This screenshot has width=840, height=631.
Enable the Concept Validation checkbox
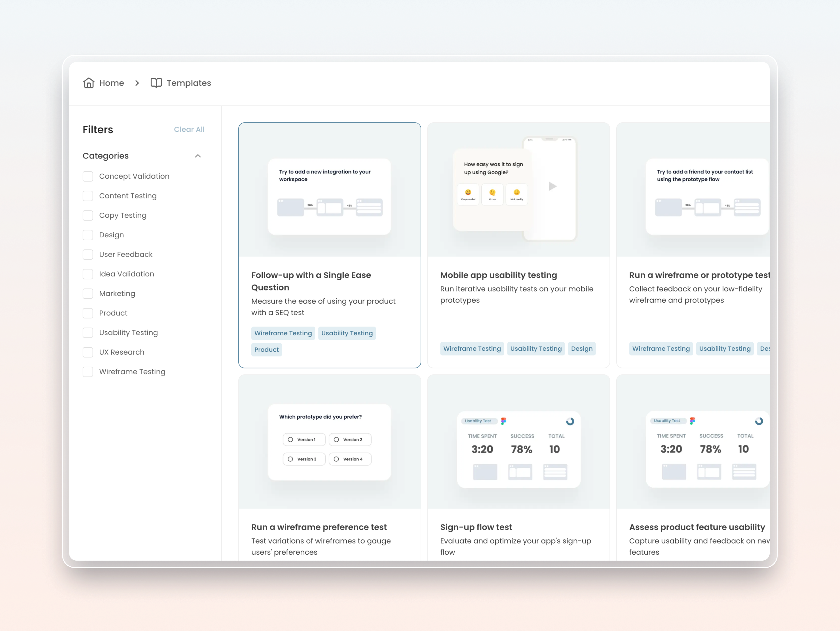coord(88,176)
